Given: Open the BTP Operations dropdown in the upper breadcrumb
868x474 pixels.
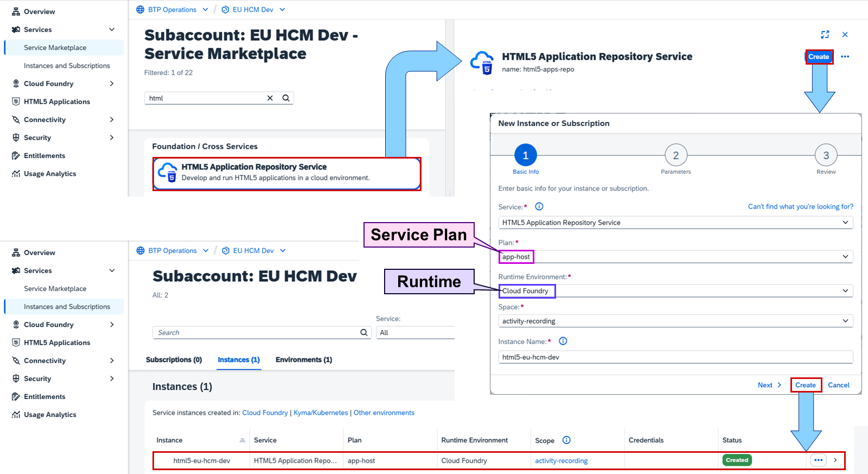Looking at the screenshot, I should 206,10.
